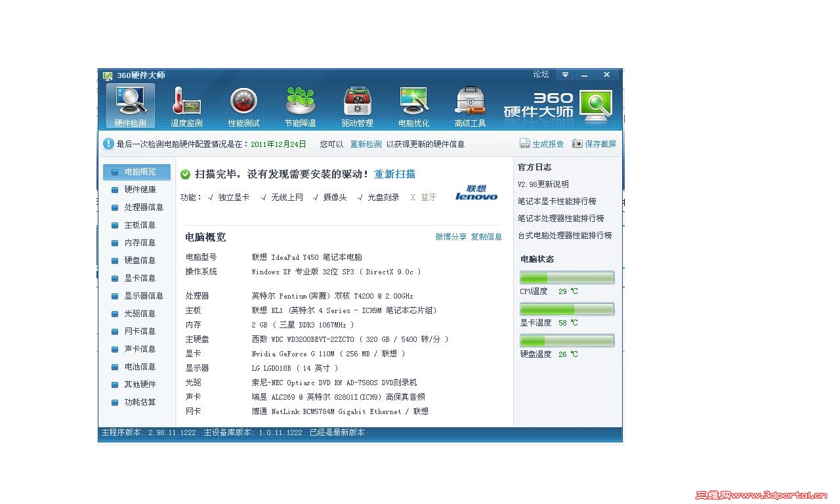Click the 360硬件大师 magnifier logo
This screenshot has width=840, height=504.
click(595, 106)
